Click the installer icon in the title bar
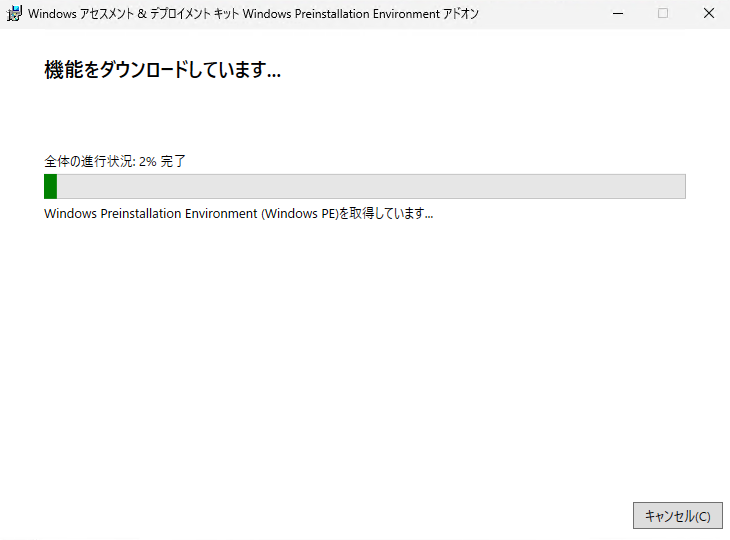The image size is (730, 540). point(14,14)
